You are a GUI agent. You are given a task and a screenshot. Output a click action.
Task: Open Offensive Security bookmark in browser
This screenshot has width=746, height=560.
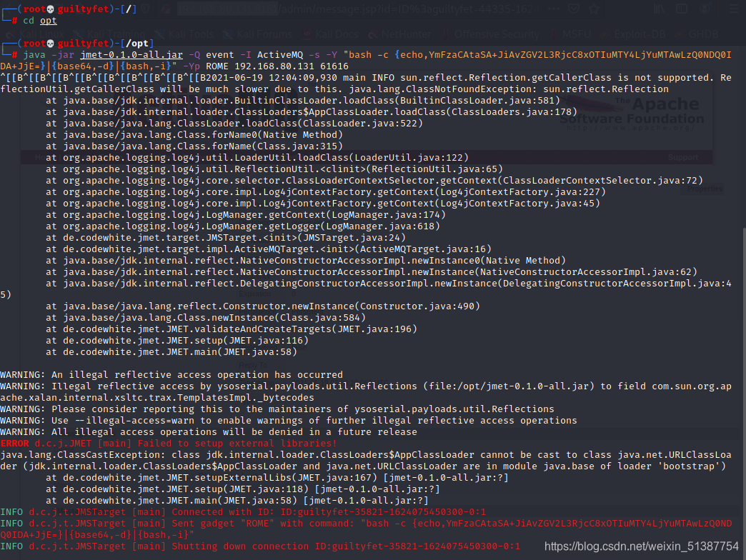(x=491, y=34)
